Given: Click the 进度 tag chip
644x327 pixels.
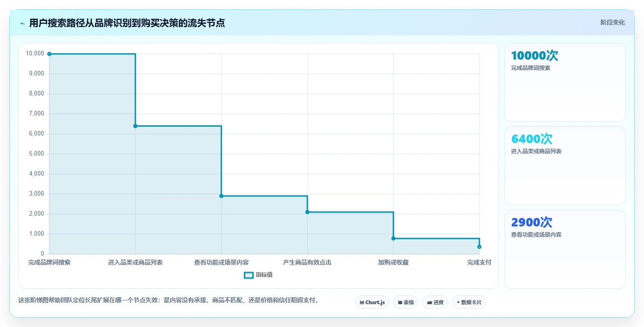Looking at the screenshot, I should tap(435, 302).
